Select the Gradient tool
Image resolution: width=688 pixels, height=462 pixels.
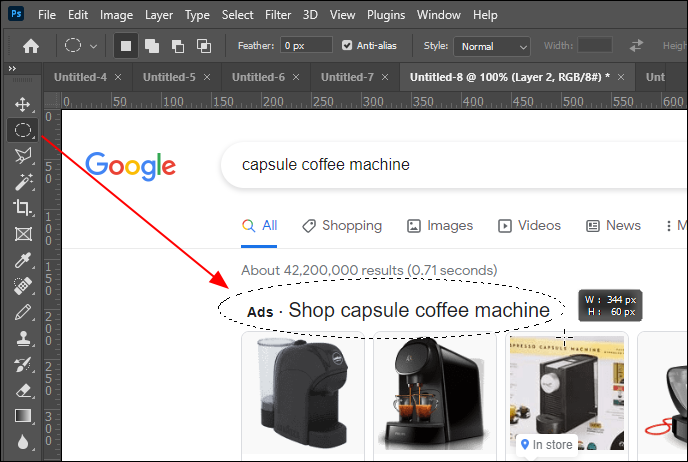(x=23, y=415)
